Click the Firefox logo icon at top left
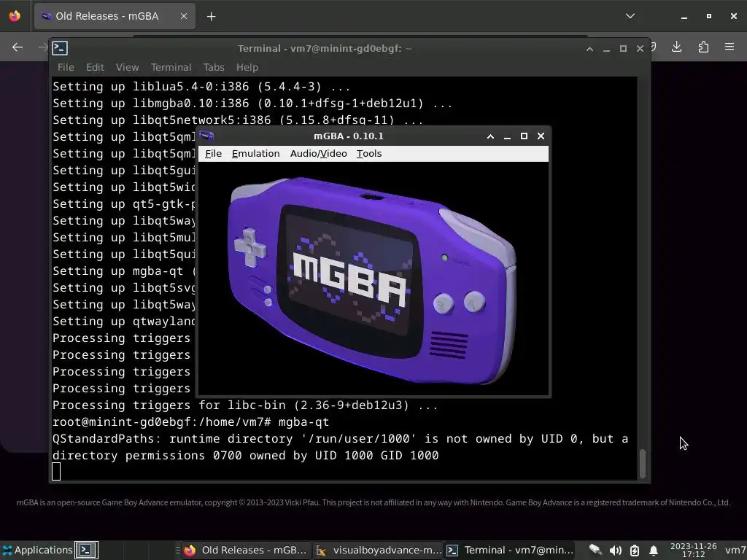This screenshot has width=747, height=560. [15, 16]
